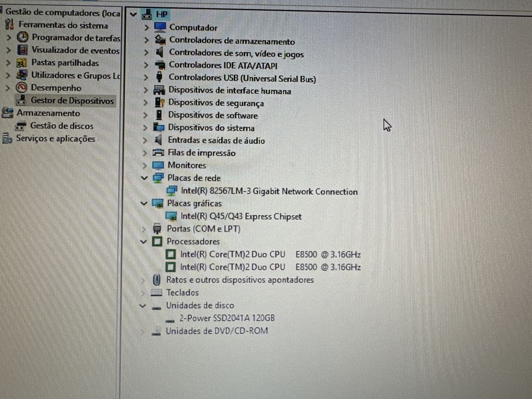Select Serviços e aplicações
The image size is (532, 399).
(x=56, y=139)
